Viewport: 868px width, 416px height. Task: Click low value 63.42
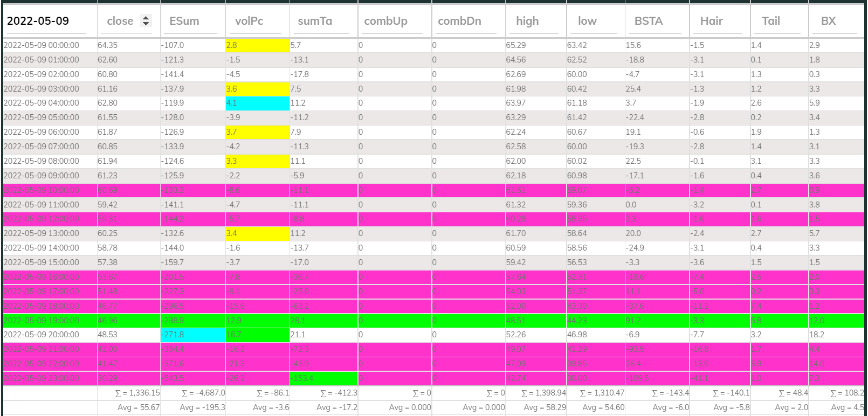pos(577,45)
